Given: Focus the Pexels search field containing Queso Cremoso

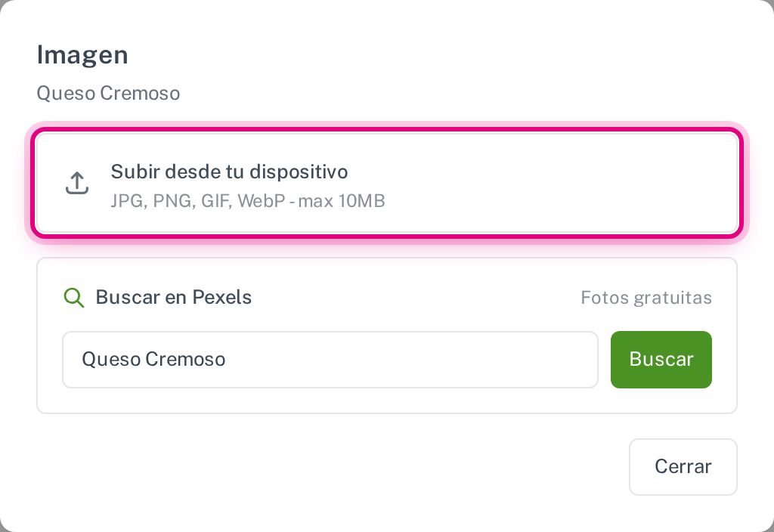Looking at the screenshot, I should click(330, 359).
